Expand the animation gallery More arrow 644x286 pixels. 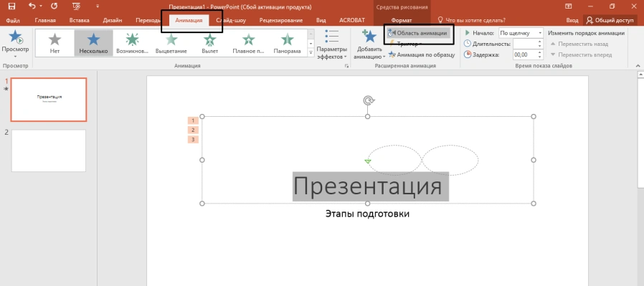311,52
